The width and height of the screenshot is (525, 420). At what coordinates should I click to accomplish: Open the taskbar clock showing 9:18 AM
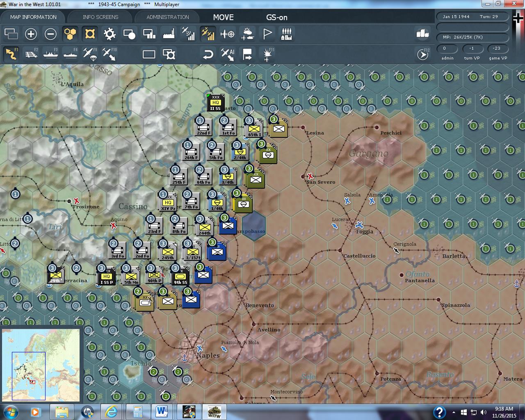[504, 412]
